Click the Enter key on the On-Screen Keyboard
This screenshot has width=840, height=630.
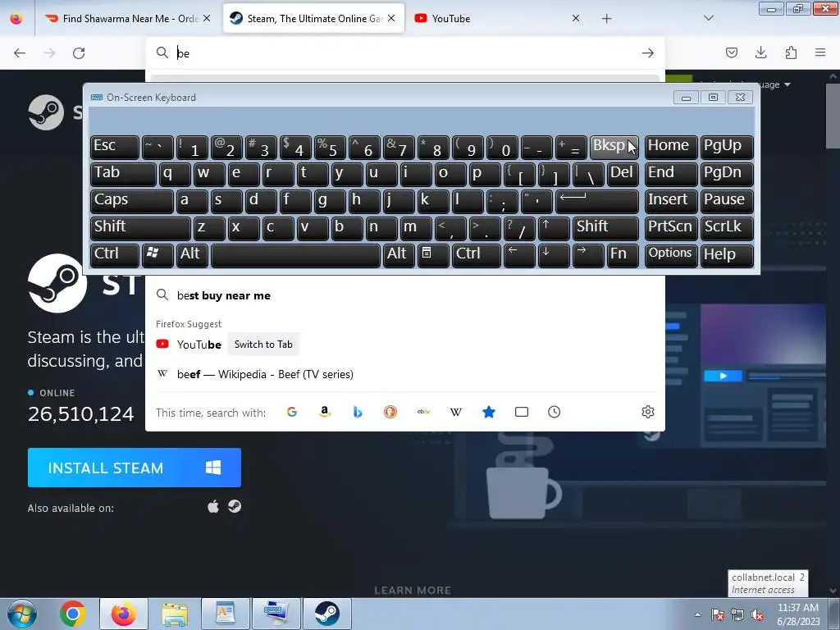coord(597,201)
